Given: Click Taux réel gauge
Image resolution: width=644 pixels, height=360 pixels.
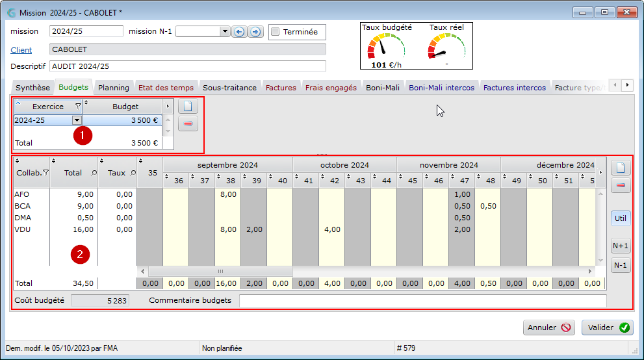Looking at the screenshot, I should [x=446, y=46].
